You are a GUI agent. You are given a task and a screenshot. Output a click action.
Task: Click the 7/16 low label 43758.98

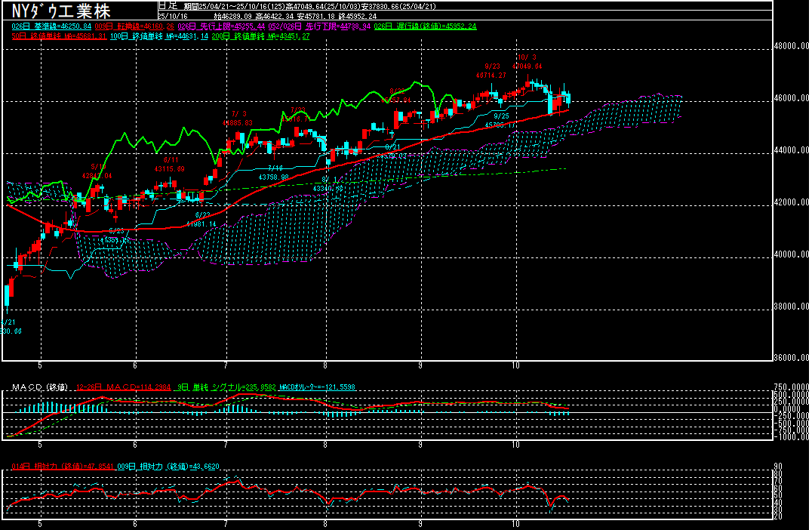tap(275, 177)
